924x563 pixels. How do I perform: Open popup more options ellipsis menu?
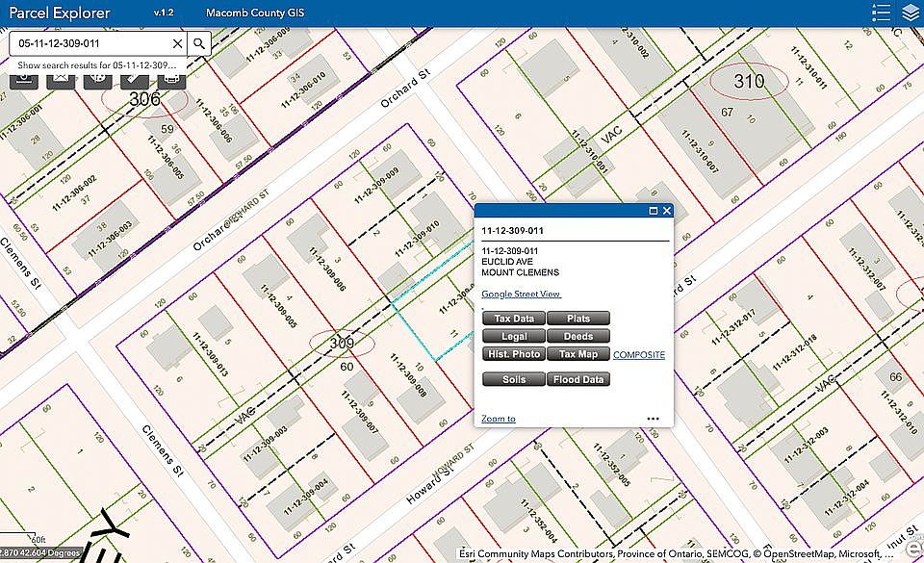click(x=653, y=419)
